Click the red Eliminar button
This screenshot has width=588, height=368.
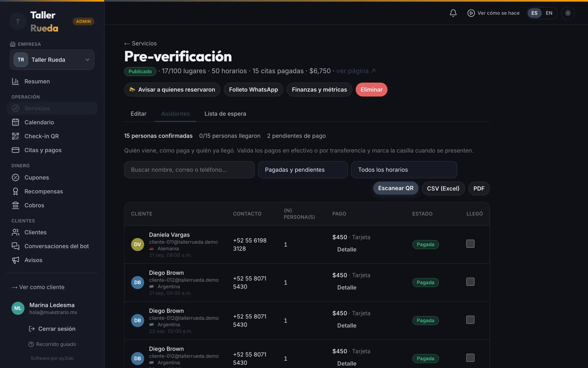371,90
